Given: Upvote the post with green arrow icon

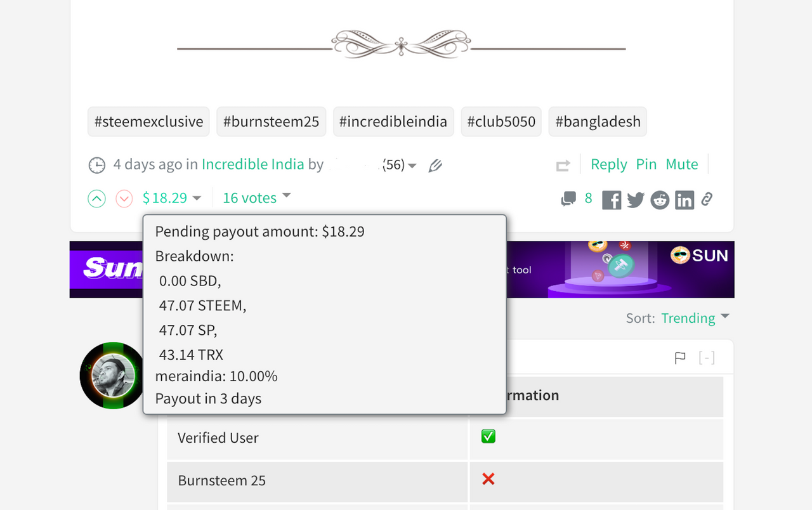Looking at the screenshot, I should point(96,199).
